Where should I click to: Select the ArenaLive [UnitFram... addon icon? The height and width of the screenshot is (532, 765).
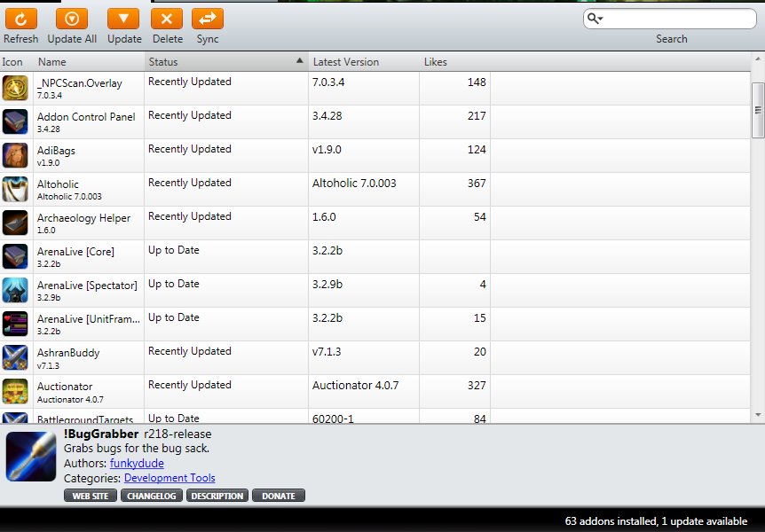[x=15, y=324]
